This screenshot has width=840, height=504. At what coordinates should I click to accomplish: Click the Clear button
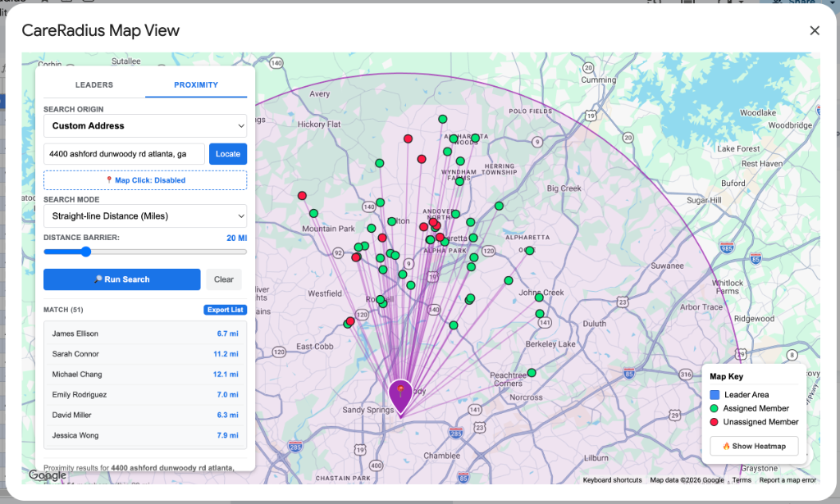(224, 279)
